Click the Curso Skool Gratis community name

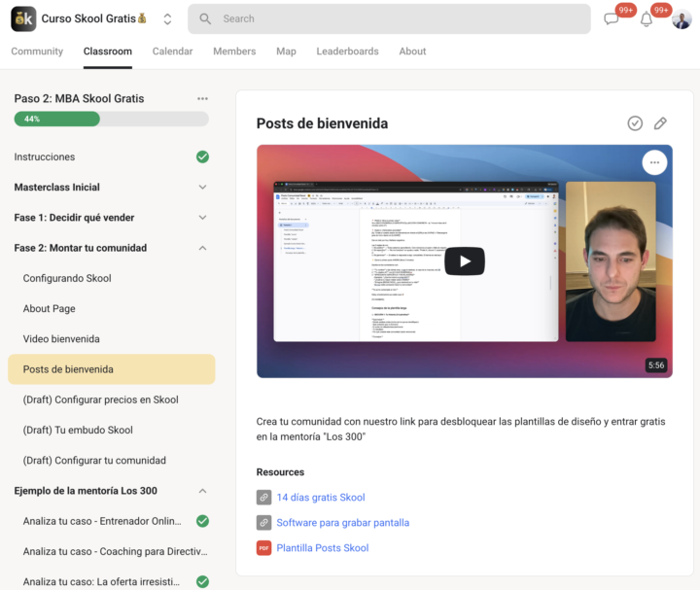pos(93,18)
